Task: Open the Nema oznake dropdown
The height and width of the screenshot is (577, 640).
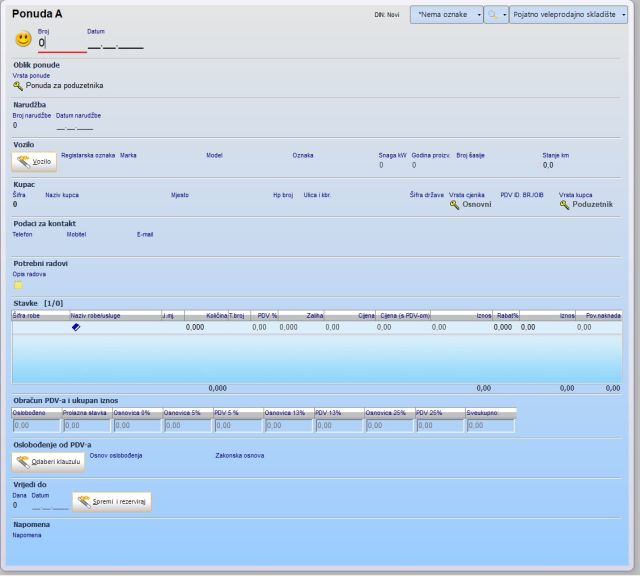Action: coord(478,16)
